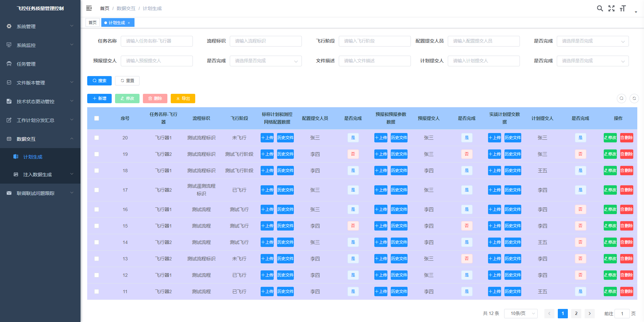Screen dimensions: 644x322
Task: Switch to the 首页 tab
Action: (x=93, y=23)
